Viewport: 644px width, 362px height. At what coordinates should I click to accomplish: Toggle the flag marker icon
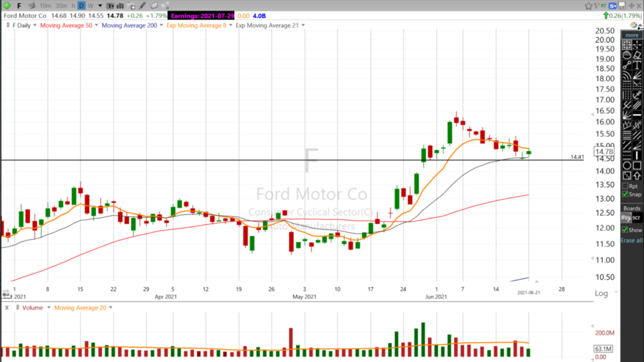[x=596, y=6]
